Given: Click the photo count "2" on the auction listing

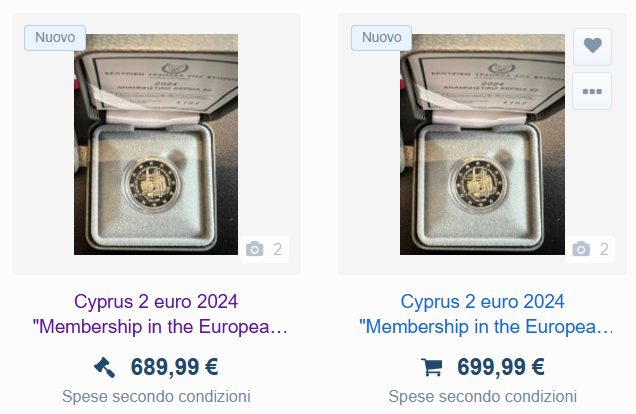Looking at the screenshot, I should [277, 249].
